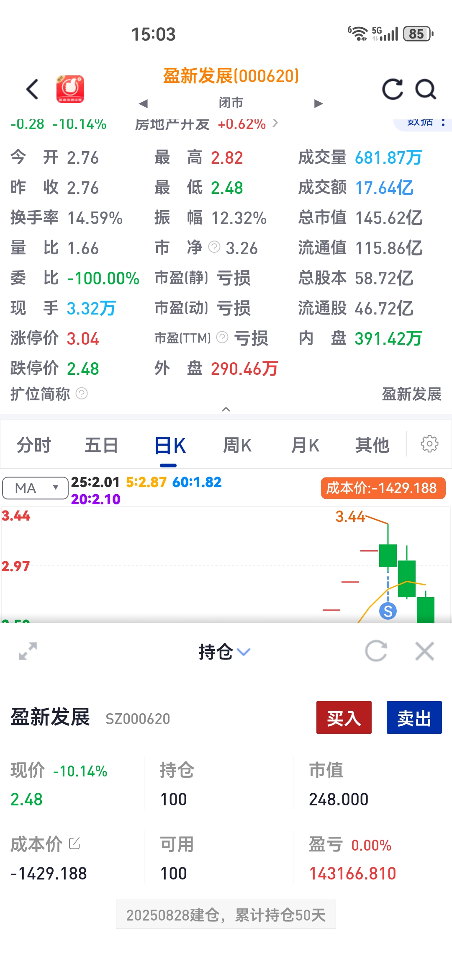Tap the 20250828建仓 holding days note

point(226,915)
